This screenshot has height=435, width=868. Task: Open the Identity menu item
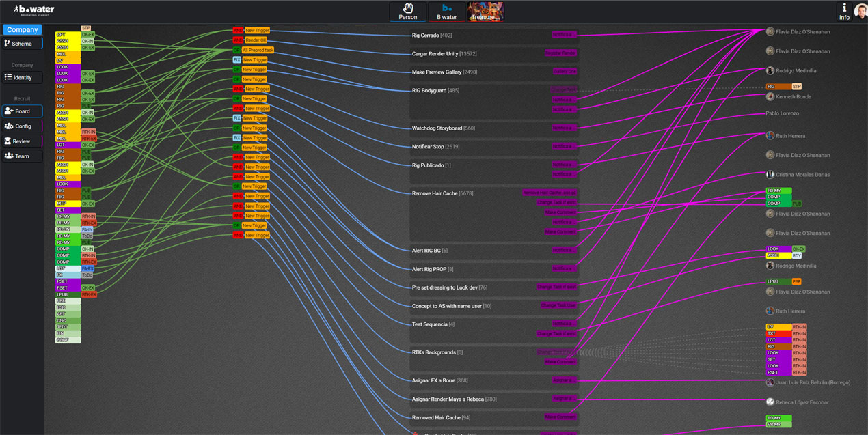pos(22,77)
